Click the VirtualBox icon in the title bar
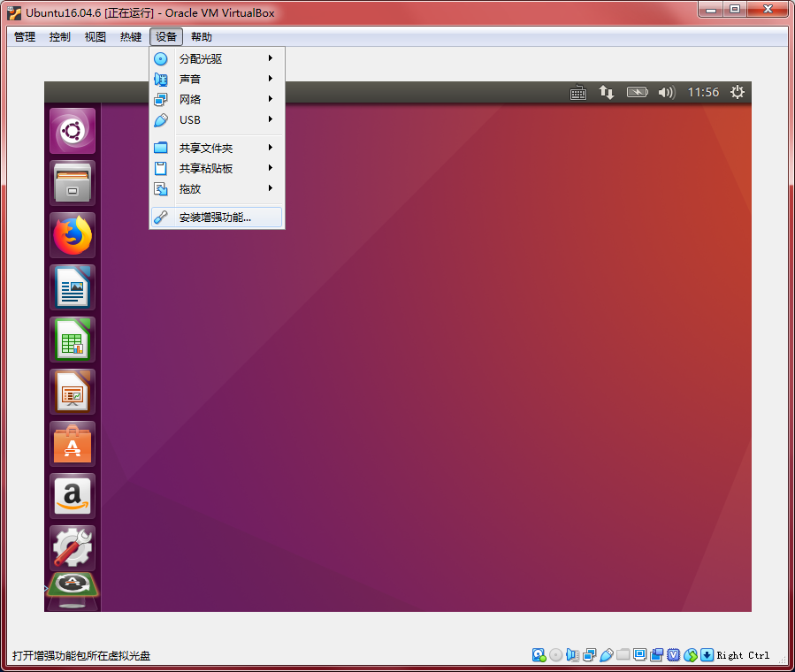795x672 pixels. point(14,12)
